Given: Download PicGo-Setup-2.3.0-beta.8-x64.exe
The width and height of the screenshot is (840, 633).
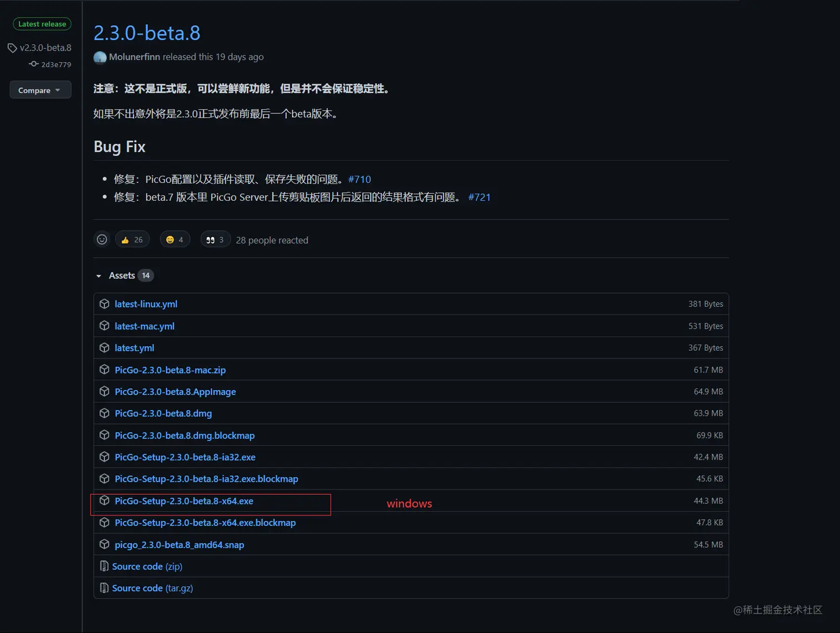Looking at the screenshot, I should click(x=184, y=501).
